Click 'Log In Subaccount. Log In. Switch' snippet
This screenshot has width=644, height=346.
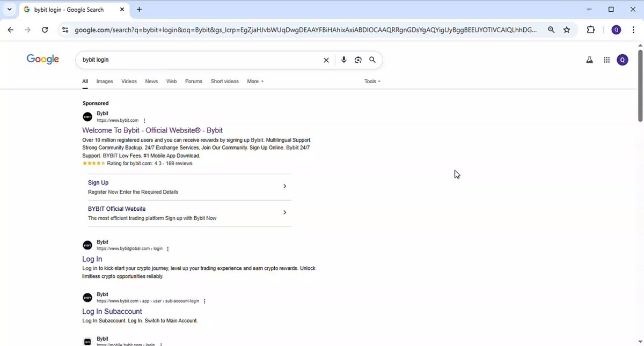[140, 321]
